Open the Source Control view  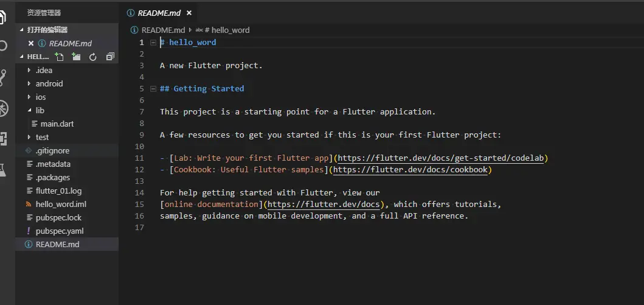tap(3, 77)
